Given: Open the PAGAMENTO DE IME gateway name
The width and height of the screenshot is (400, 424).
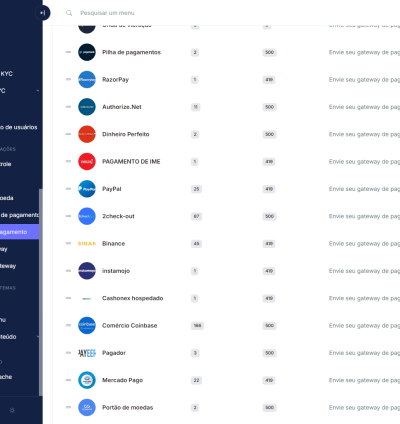Looking at the screenshot, I should tap(131, 162).
